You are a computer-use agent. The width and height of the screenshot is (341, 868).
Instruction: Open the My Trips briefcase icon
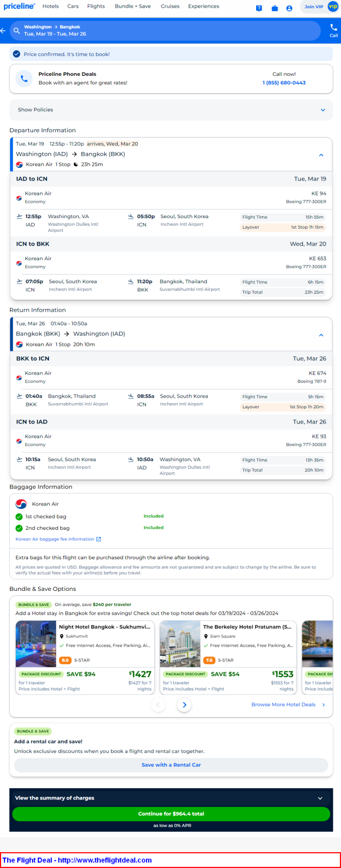pos(275,8)
